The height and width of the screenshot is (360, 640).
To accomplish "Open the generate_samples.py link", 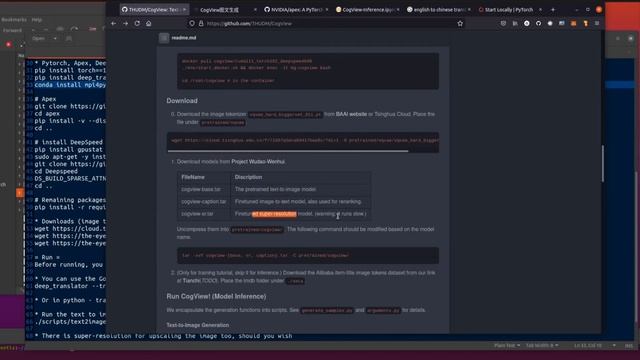I will point(327,310).
